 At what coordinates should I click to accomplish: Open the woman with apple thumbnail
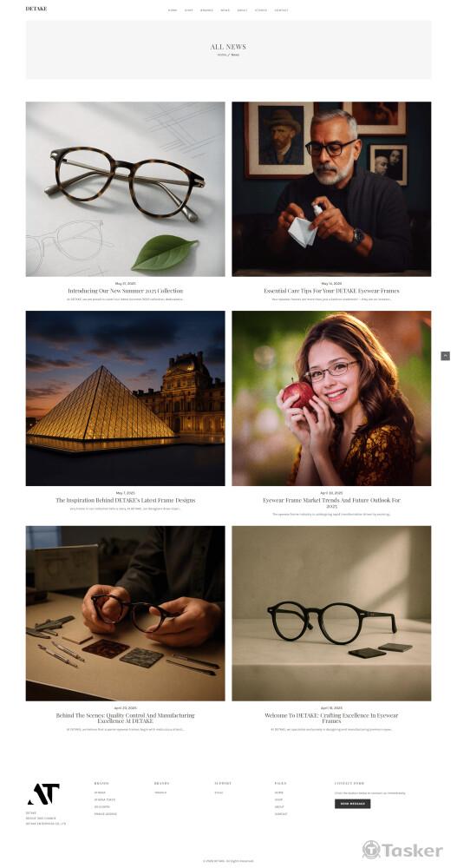click(x=331, y=398)
